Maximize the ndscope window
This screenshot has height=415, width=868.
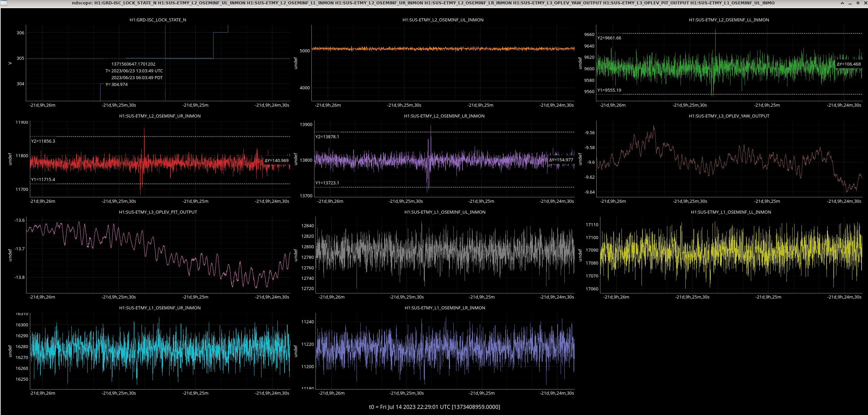point(858,3)
